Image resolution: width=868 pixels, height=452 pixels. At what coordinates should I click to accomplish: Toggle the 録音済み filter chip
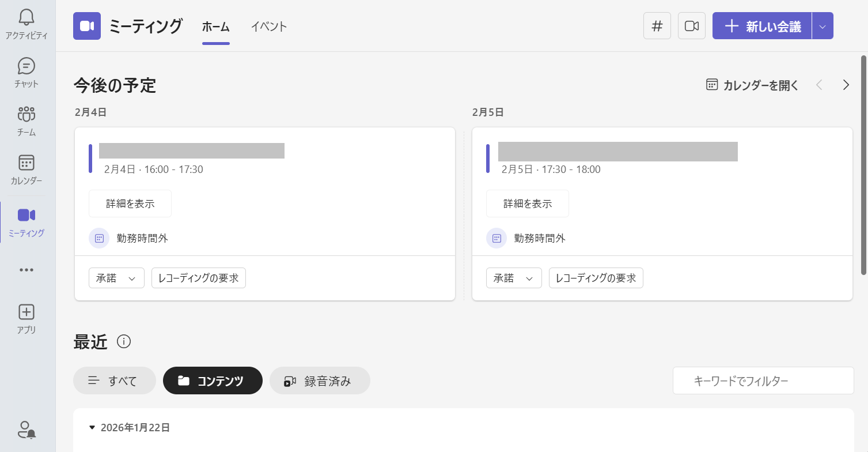(x=320, y=381)
